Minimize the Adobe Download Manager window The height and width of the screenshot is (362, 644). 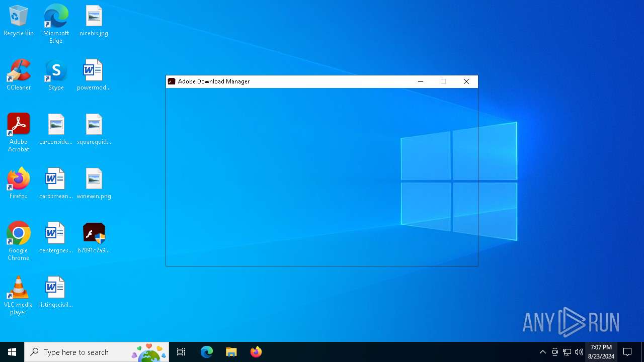421,81
